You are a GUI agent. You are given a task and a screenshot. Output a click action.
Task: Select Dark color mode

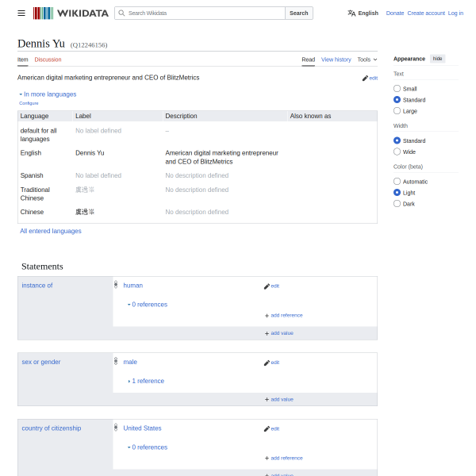click(x=397, y=203)
